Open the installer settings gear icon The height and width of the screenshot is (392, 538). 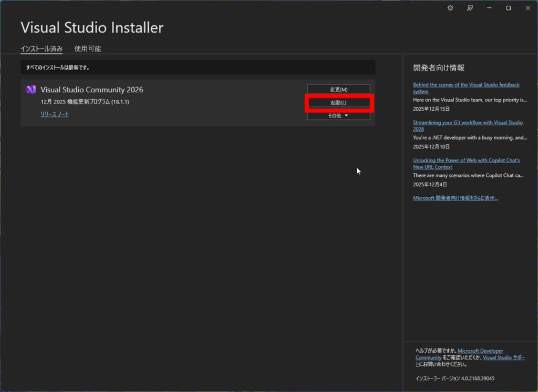tap(450, 8)
